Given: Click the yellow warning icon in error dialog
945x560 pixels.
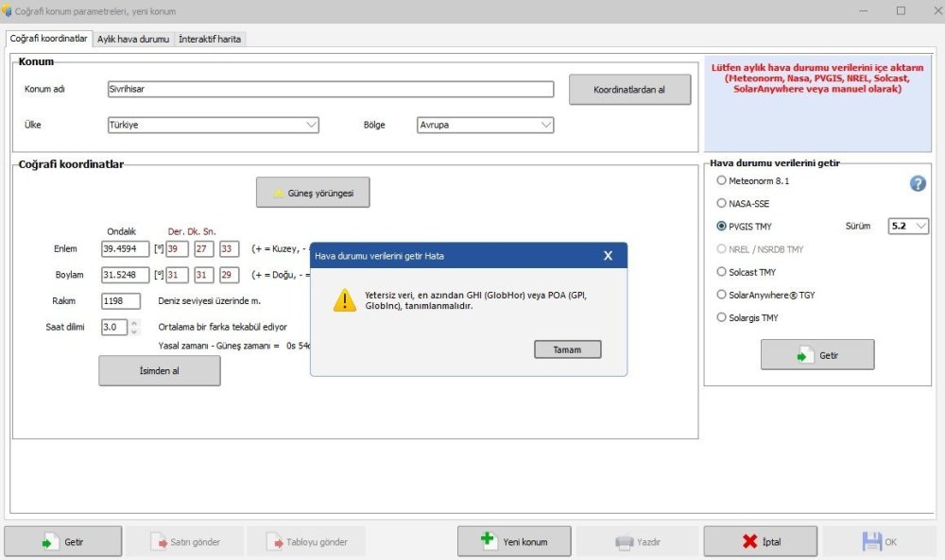Looking at the screenshot, I should [341, 300].
